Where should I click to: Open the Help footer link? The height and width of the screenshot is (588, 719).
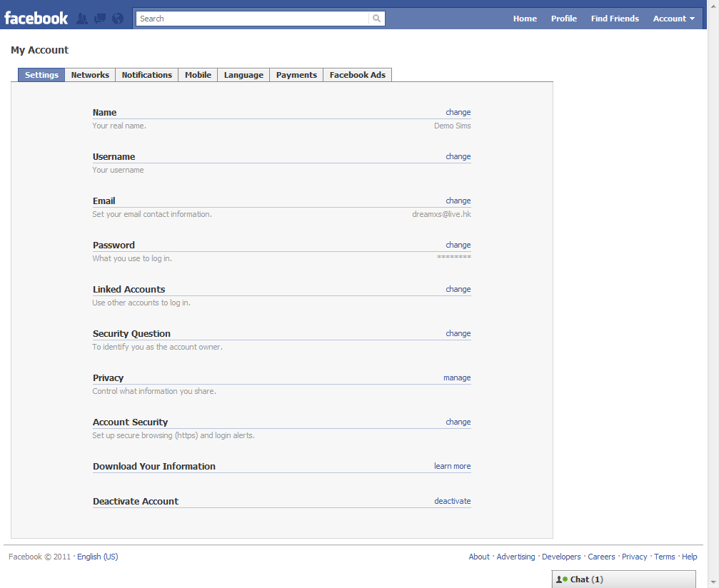[x=689, y=557]
